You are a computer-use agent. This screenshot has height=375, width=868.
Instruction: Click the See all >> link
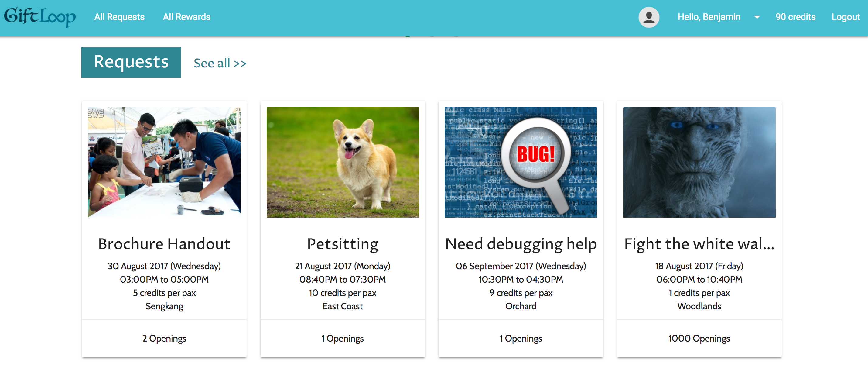(220, 63)
